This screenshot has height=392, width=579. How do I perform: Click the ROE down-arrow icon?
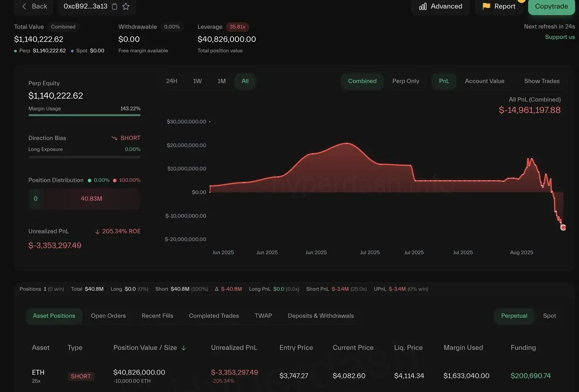(x=98, y=231)
